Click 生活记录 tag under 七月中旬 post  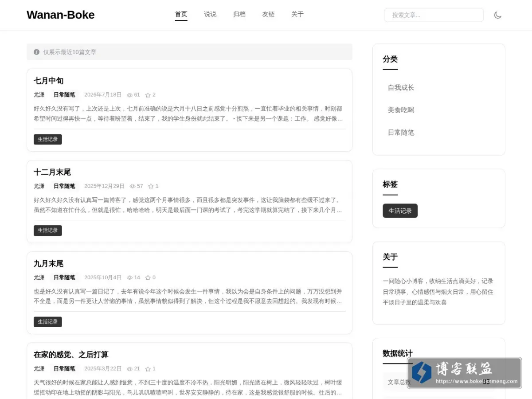pyautogui.click(x=47, y=139)
